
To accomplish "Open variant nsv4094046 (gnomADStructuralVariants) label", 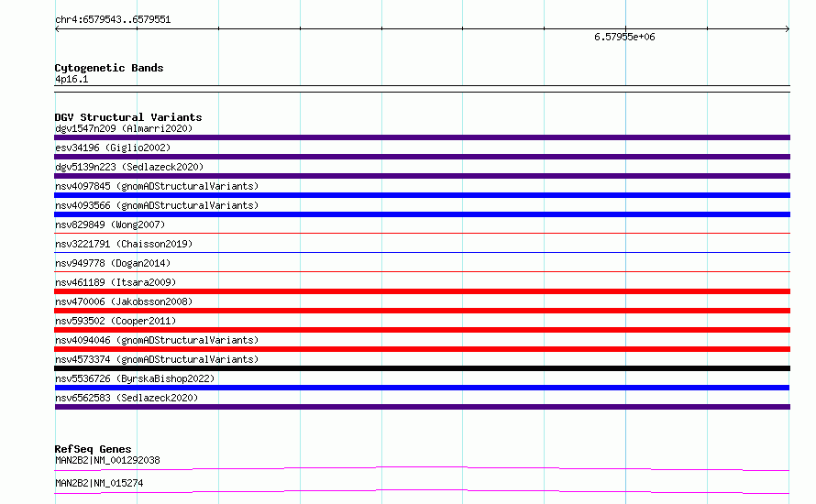I will pos(157,340).
